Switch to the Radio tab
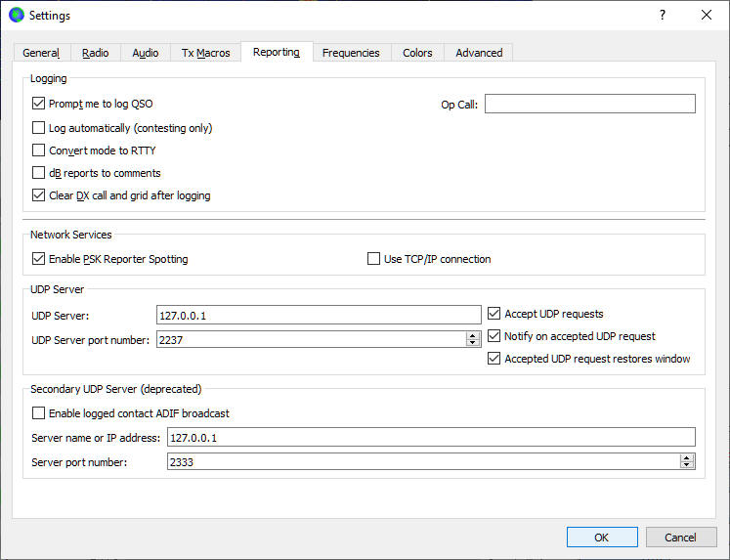Screen dimensions: 730x560 tap(96, 53)
